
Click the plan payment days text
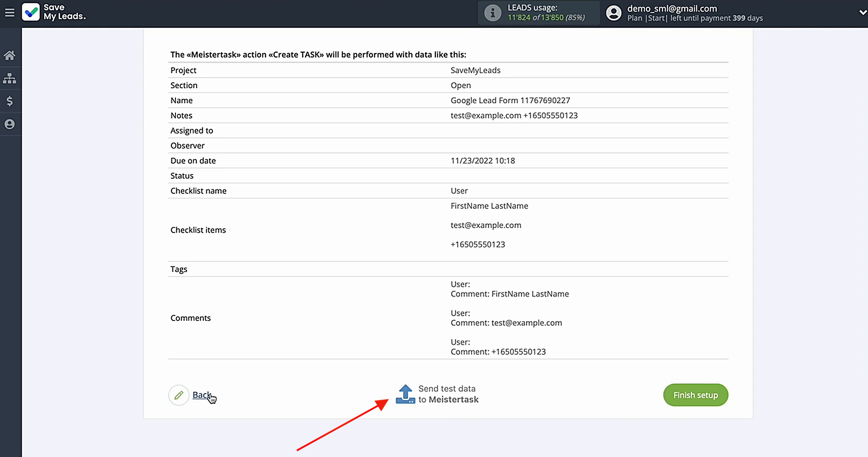tap(695, 18)
